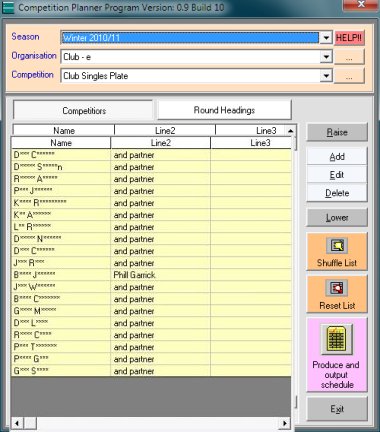Screen dimensions: 380x432
Task: Click the list scroll up arrow
Action: pyautogui.click(x=291, y=131)
